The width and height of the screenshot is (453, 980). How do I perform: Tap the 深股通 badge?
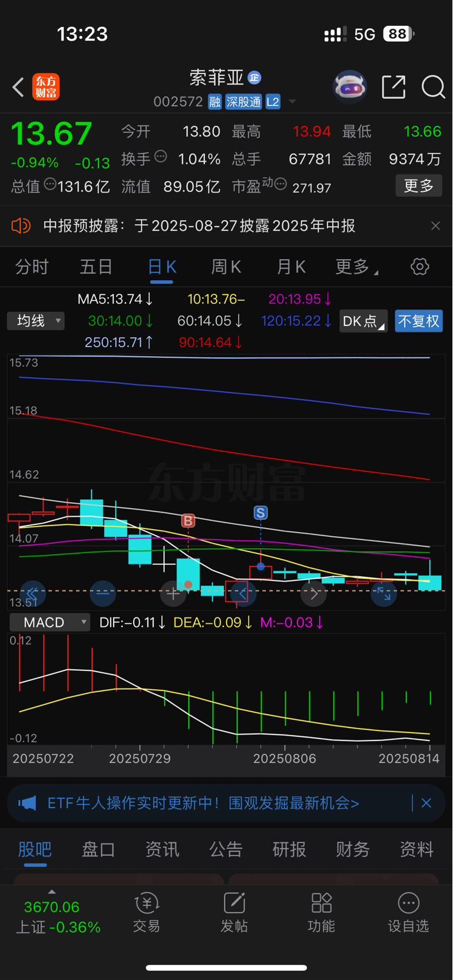[243, 102]
